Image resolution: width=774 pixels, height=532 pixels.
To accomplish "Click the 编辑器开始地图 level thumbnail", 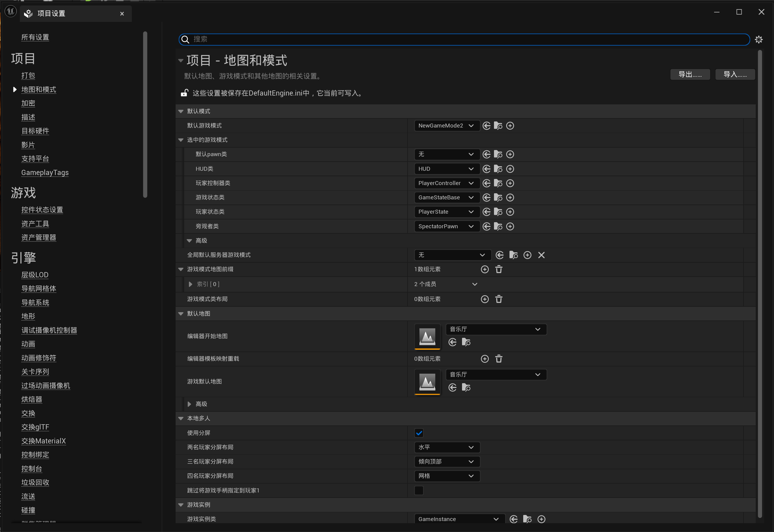I will pyautogui.click(x=427, y=336).
